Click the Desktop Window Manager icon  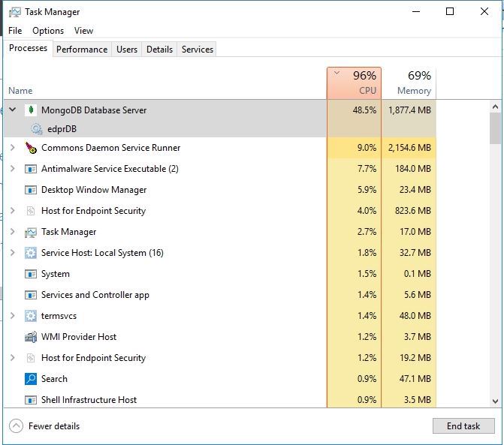[x=31, y=190]
